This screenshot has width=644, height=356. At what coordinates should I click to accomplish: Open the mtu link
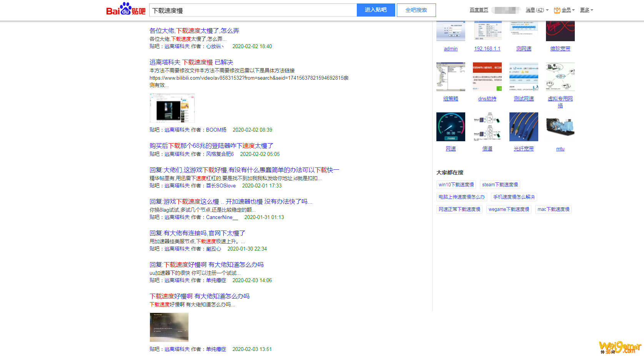point(560,149)
